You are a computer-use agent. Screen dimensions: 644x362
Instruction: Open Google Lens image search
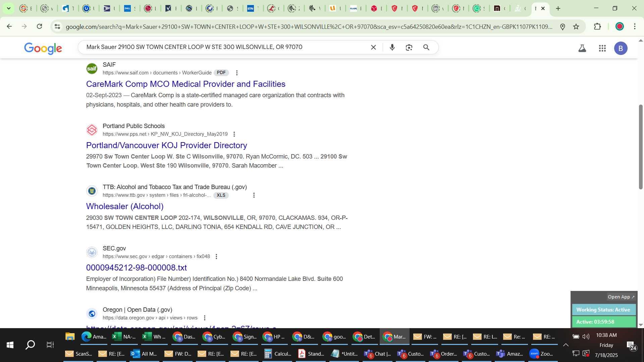[x=409, y=47]
